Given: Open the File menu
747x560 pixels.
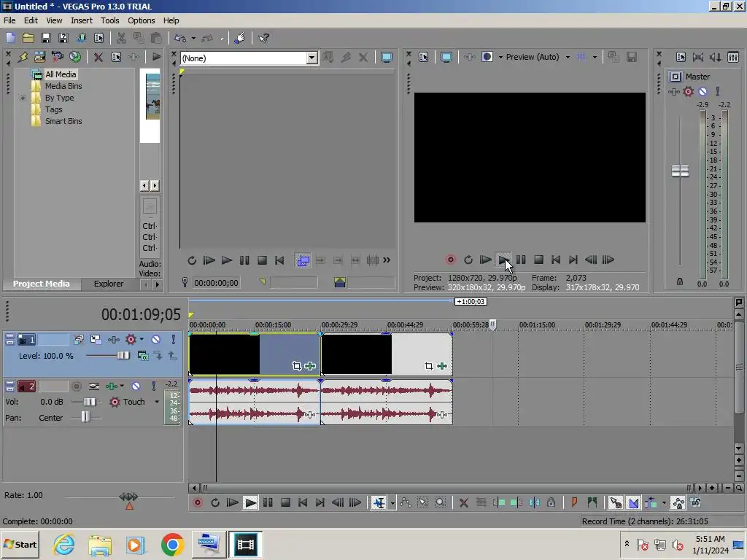Looking at the screenshot, I should (x=9, y=20).
